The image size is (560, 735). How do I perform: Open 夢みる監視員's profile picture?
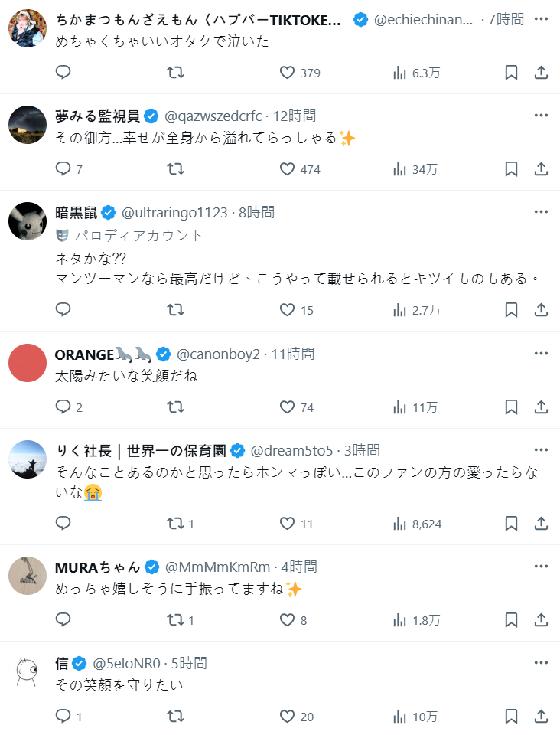point(28,125)
